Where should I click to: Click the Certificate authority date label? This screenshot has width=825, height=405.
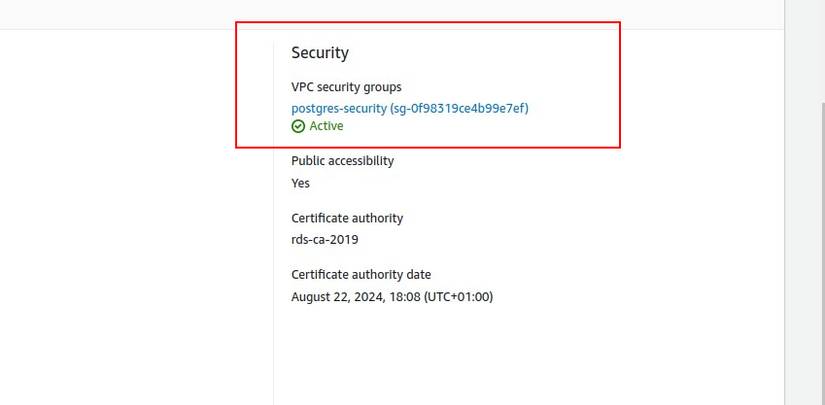click(x=361, y=274)
